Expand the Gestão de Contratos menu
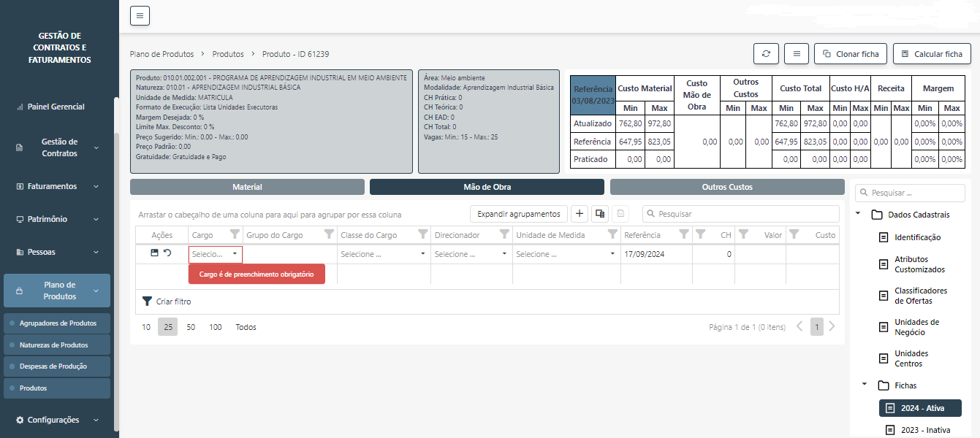The height and width of the screenshot is (438, 980). point(59,147)
